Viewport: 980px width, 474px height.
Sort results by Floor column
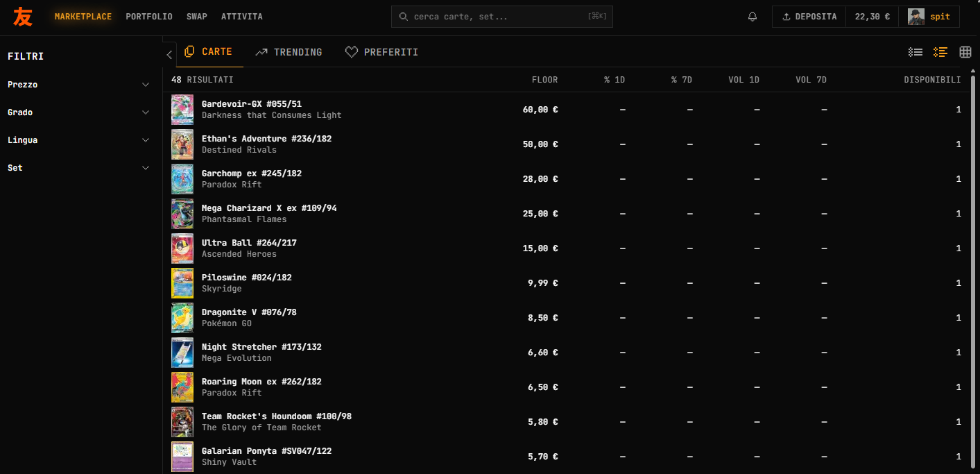coord(544,80)
